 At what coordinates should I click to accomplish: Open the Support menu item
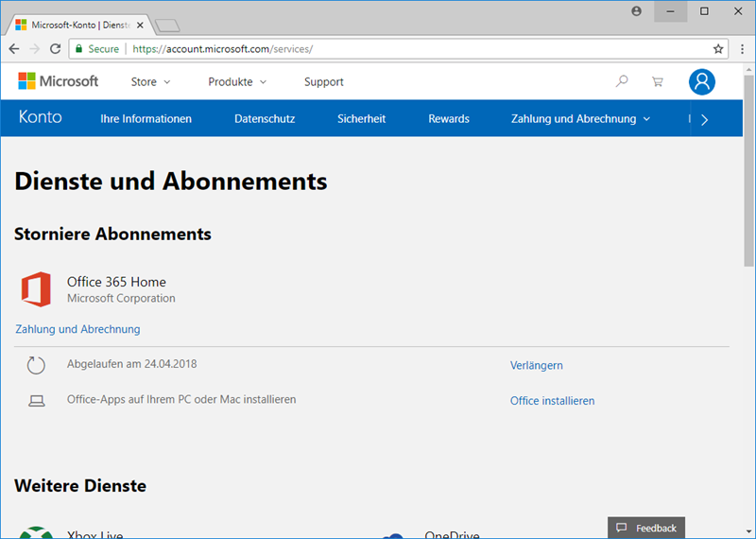[323, 82]
